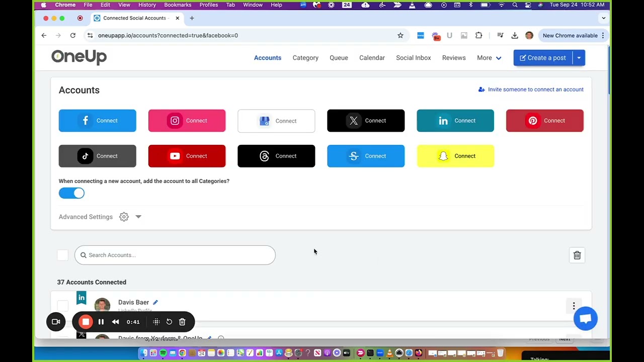Click the browser back arrow
This screenshot has height=362, width=644.
(44, 35)
